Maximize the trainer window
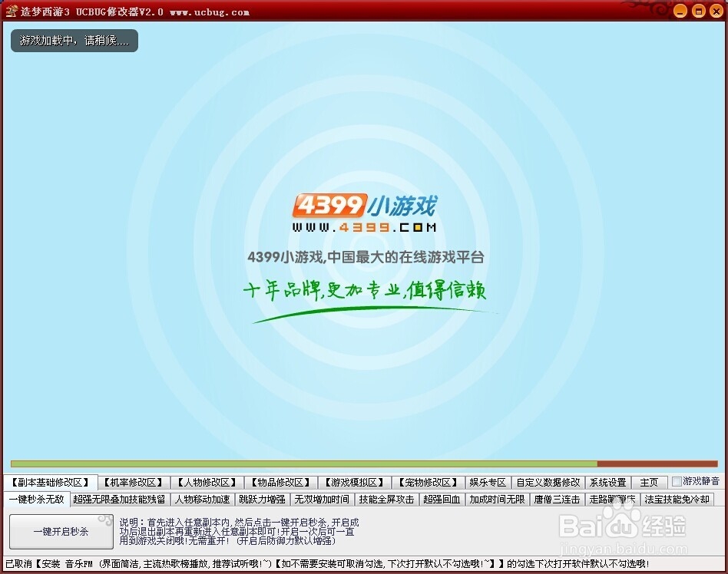This screenshot has width=728, height=574. click(x=698, y=12)
